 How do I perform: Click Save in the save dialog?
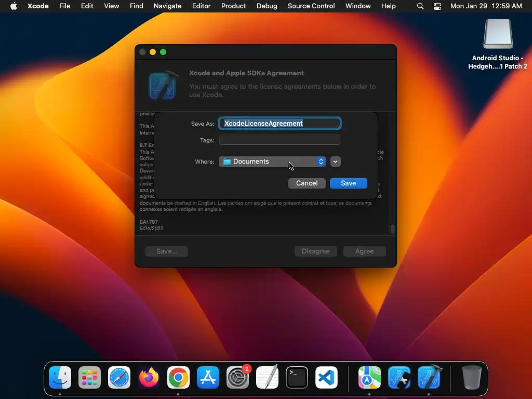[x=349, y=183]
